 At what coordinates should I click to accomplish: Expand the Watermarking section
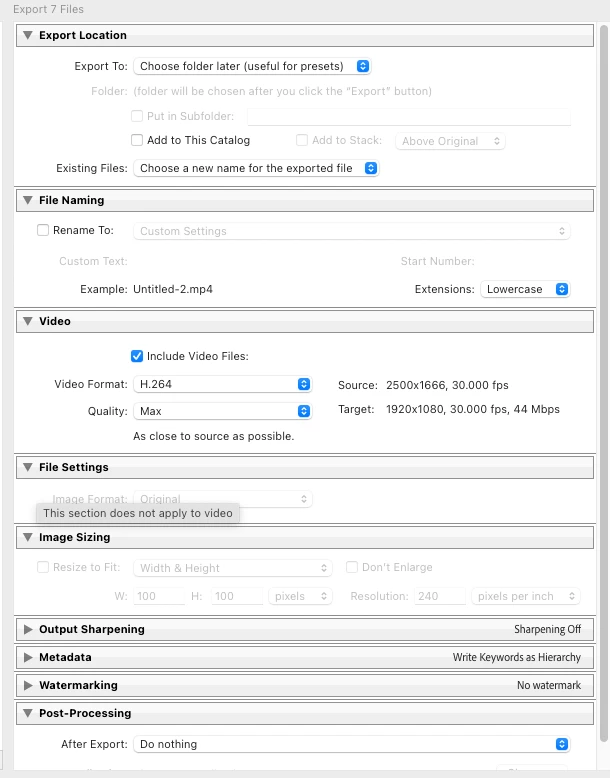[x=28, y=685]
